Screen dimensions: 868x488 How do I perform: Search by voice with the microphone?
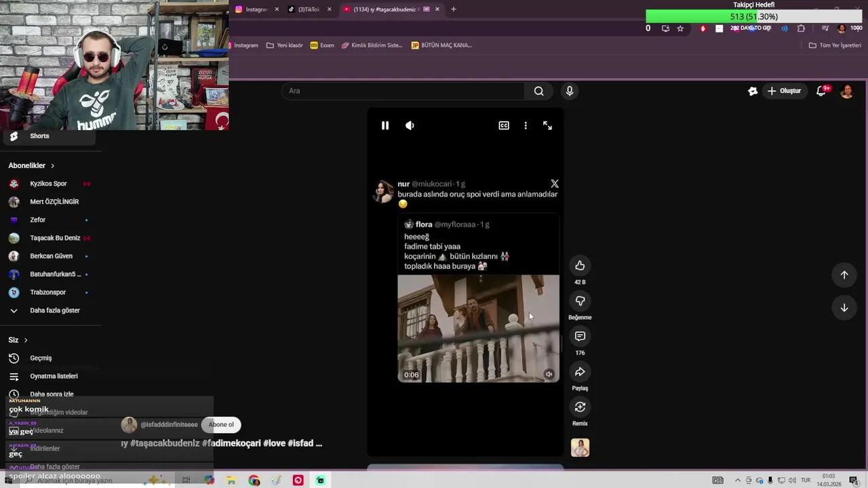pos(570,91)
